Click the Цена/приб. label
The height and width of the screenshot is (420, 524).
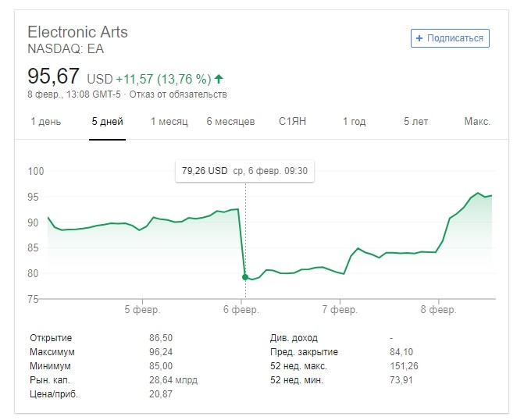point(54,394)
